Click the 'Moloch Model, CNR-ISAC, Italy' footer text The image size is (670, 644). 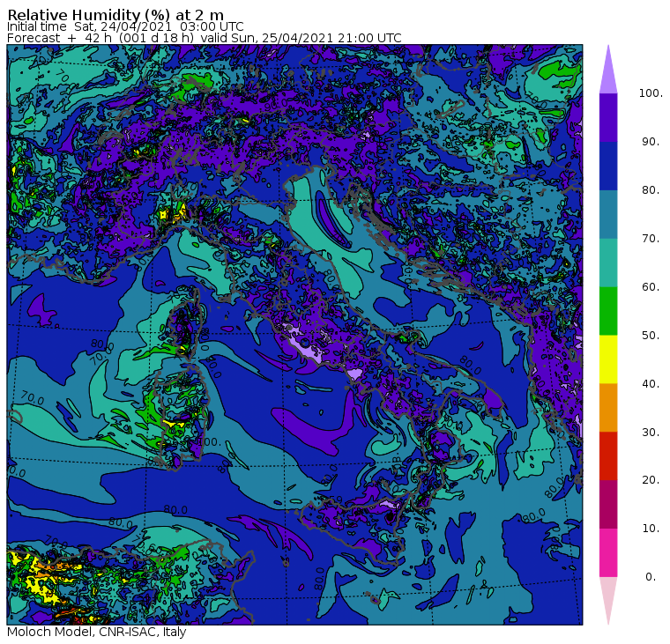click(x=97, y=632)
